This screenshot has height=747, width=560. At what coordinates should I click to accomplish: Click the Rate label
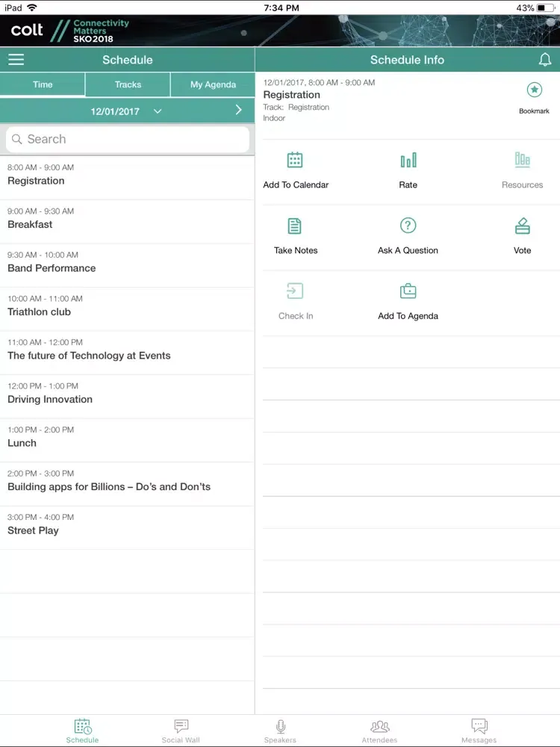[408, 185]
